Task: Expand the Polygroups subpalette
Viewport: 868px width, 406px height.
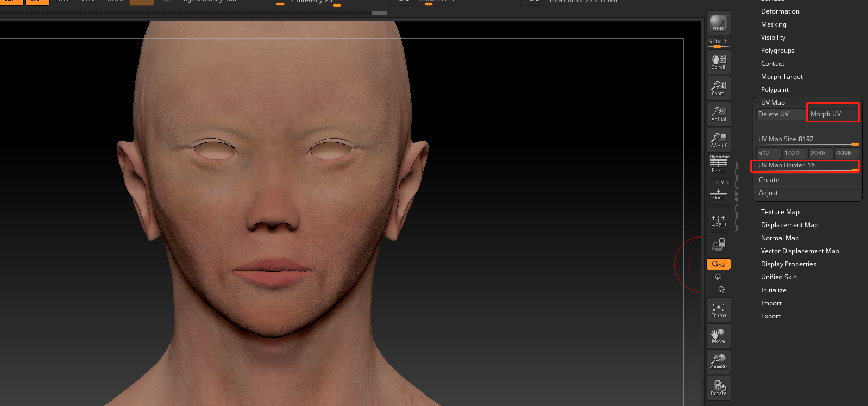Action: (x=777, y=51)
